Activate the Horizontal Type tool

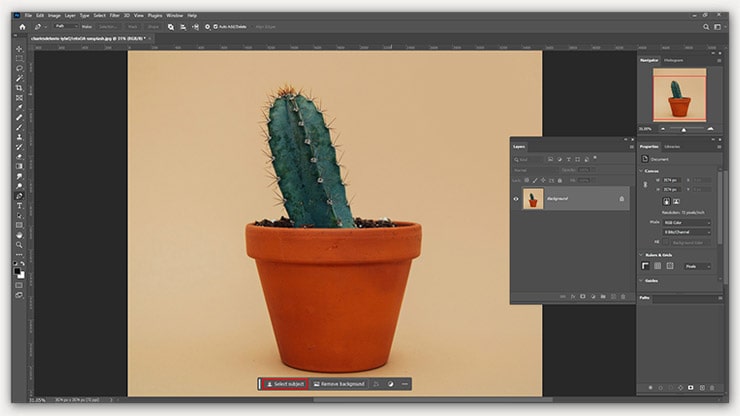(19, 205)
